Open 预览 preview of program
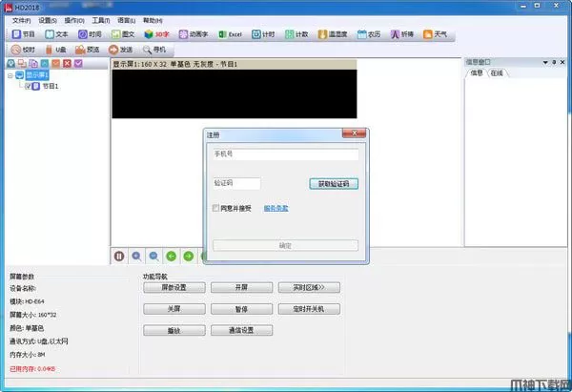The width and height of the screenshot is (572, 392). [x=87, y=50]
